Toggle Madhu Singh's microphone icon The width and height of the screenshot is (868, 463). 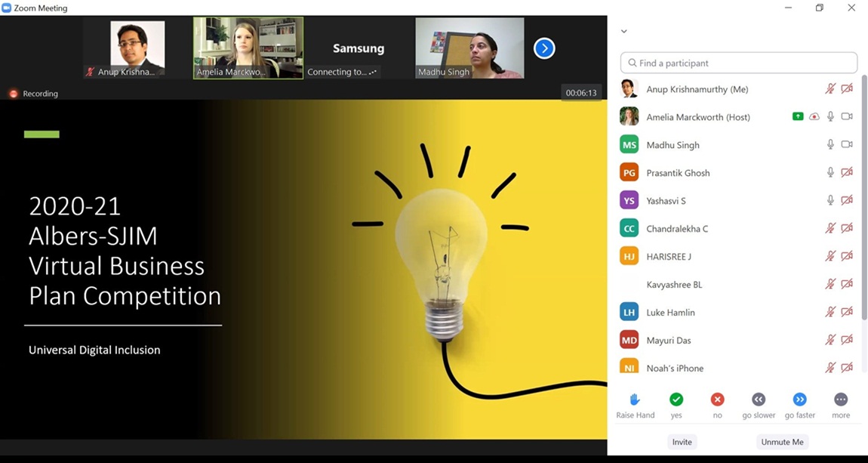pos(830,144)
